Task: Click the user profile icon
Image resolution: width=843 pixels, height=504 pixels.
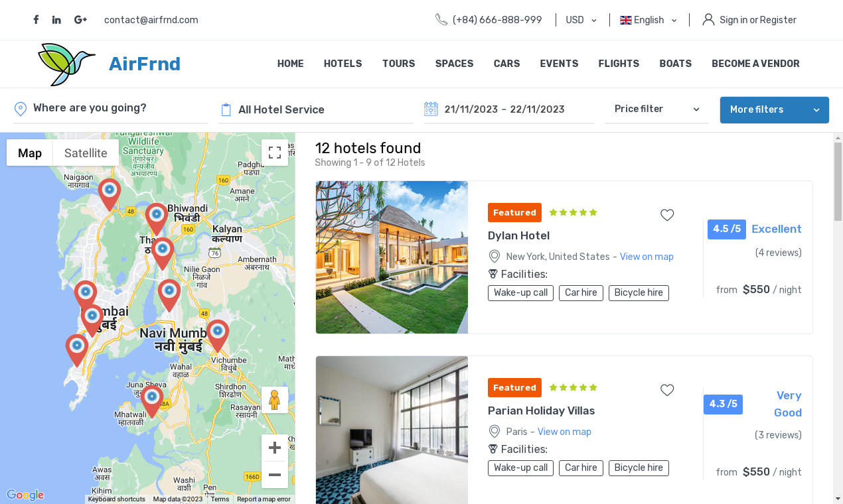Action: 708,20
